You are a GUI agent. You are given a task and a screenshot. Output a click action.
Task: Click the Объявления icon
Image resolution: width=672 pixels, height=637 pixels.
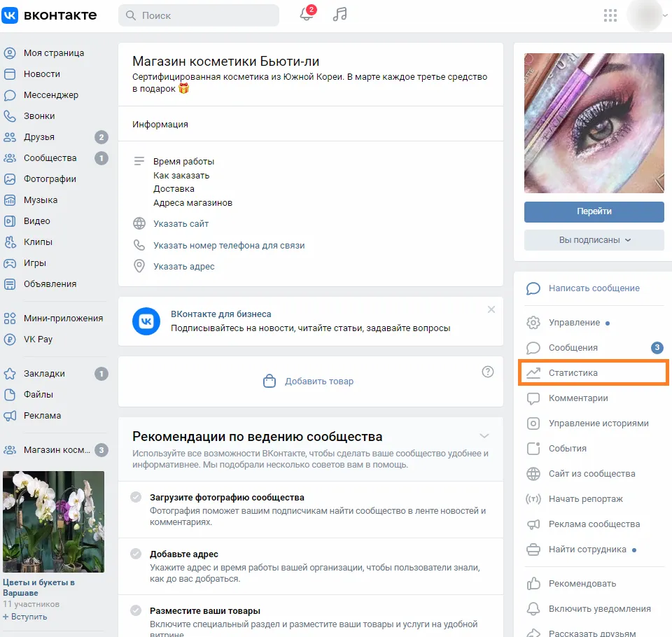10,284
